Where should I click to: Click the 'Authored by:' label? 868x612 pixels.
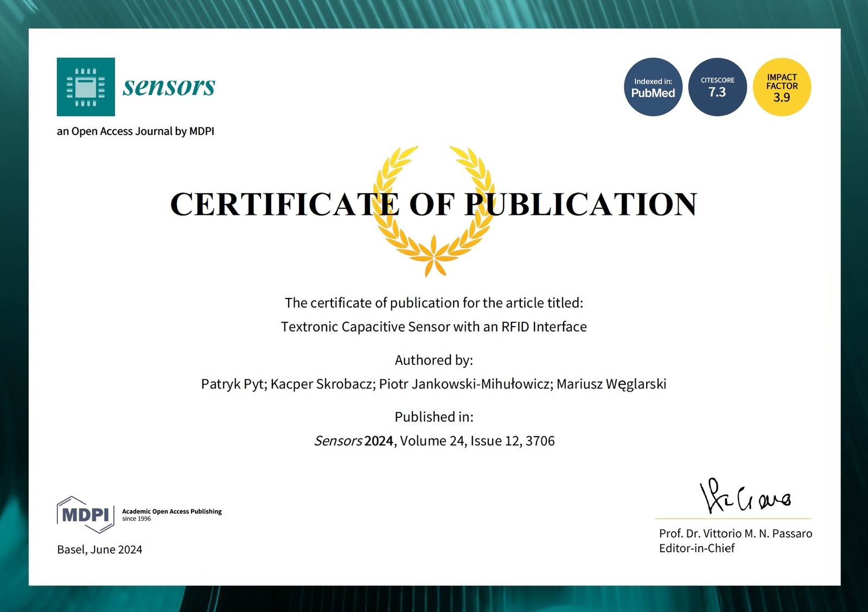433,360
